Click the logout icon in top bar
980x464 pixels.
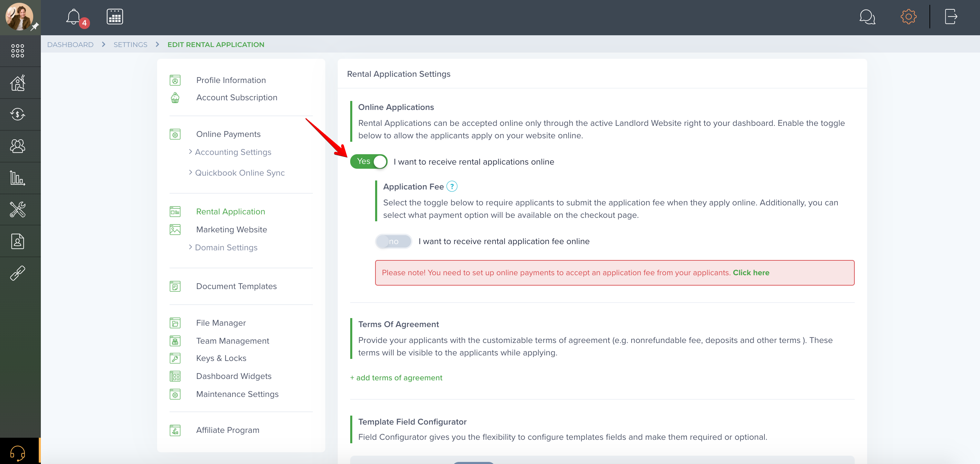coord(951,17)
